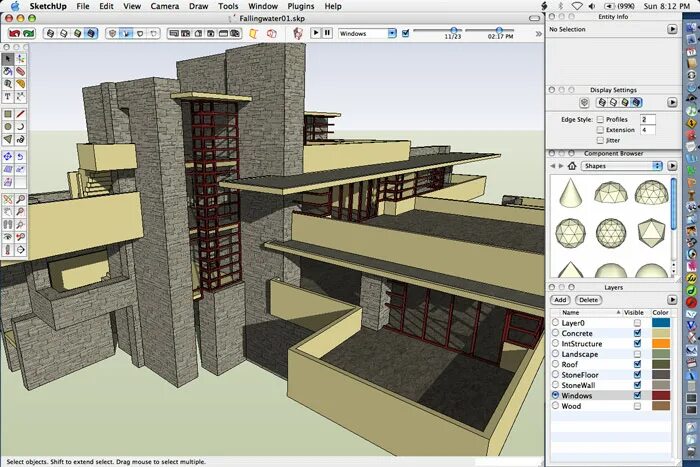Open the Windows layer color swatch

point(661,395)
